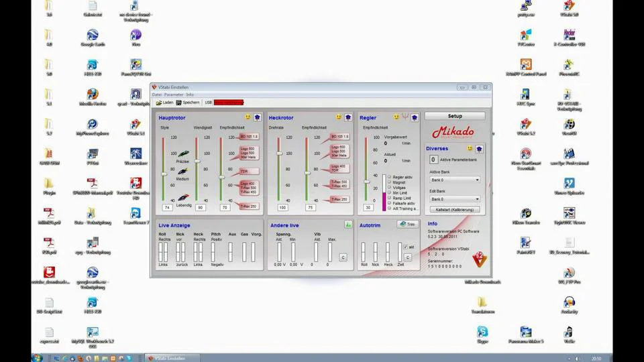Click the Setup button
This screenshot has width=644, height=362.
click(x=455, y=116)
